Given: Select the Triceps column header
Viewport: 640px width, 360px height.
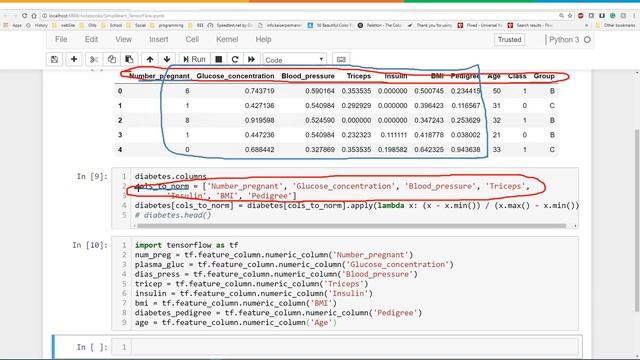Looking at the screenshot, I should [359, 76].
